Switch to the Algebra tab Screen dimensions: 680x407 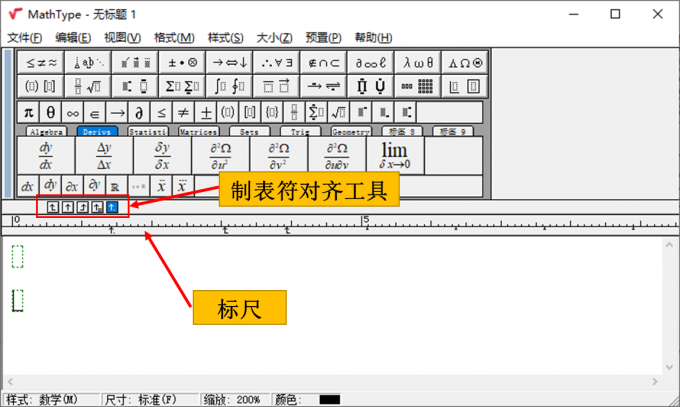point(46,131)
